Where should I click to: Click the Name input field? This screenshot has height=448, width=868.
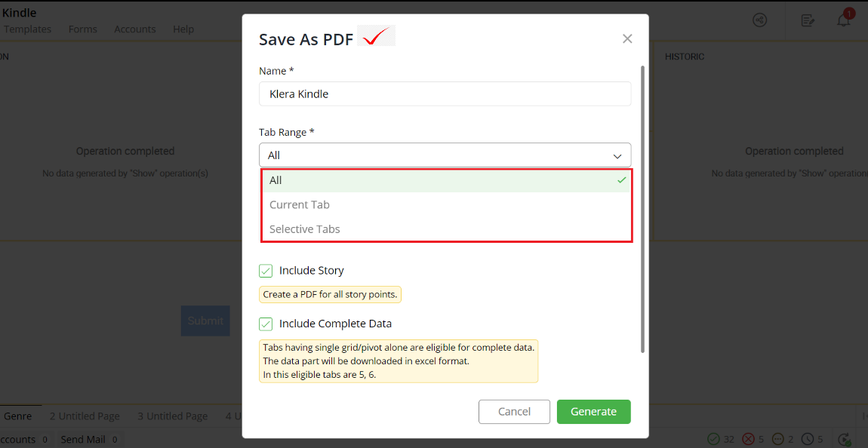445,94
